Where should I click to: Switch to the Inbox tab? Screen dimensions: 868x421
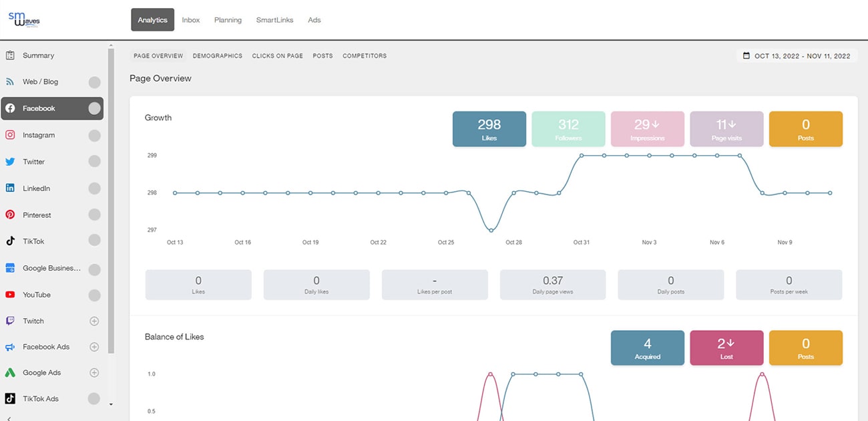pos(191,20)
